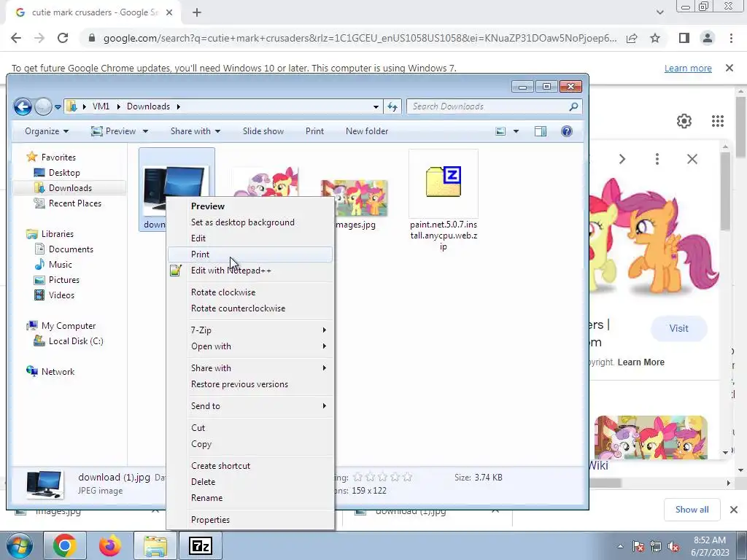
Task: Open Chrome three-dot menu
Action: (731, 38)
